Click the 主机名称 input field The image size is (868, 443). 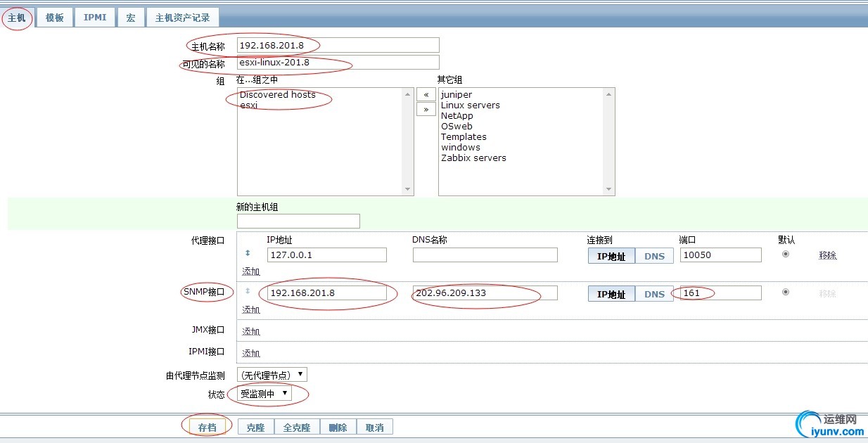click(x=338, y=45)
